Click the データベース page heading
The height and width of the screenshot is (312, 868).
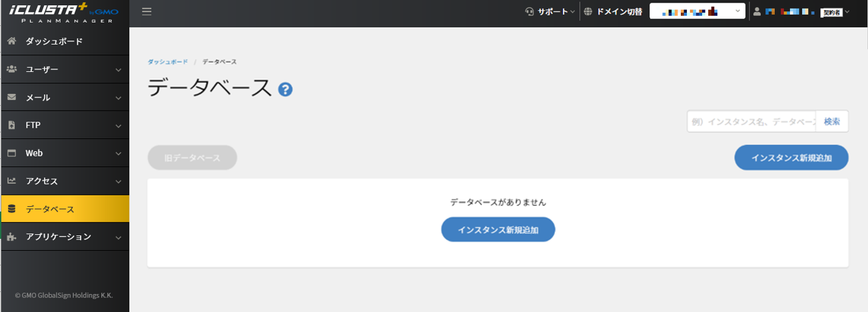(210, 88)
